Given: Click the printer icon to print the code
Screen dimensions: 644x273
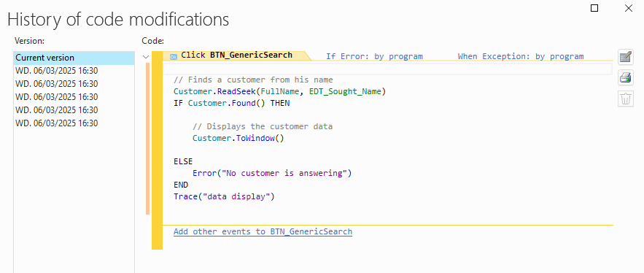Looking at the screenshot, I should pos(626,77).
